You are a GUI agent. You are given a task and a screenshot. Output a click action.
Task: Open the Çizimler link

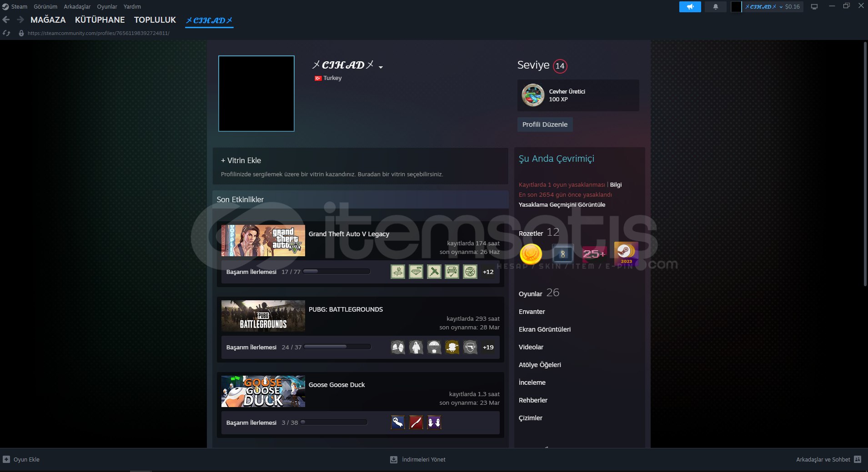click(x=531, y=418)
